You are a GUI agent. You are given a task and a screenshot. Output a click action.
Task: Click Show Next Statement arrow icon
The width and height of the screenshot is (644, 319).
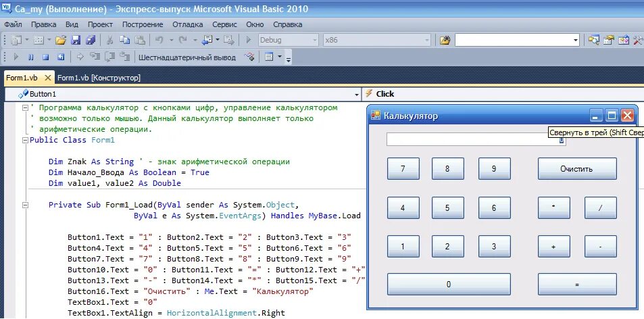tap(80, 57)
